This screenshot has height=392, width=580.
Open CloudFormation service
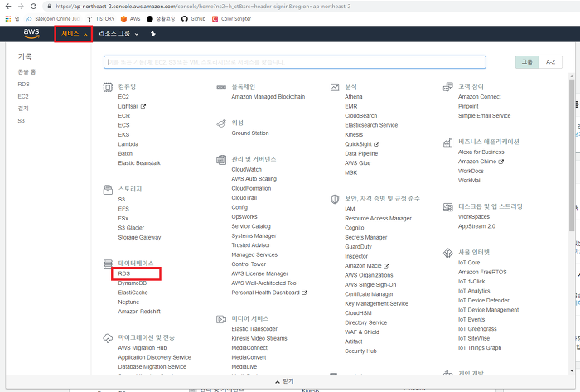click(251, 189)
